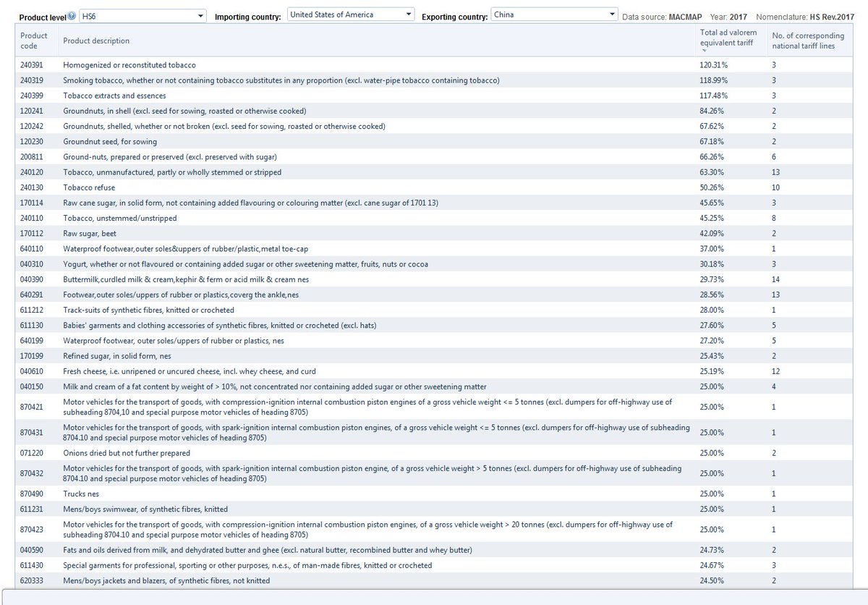Click the 25.19% tariff value
The width and height of the screenshot is (868, 605).
point(712,371)
